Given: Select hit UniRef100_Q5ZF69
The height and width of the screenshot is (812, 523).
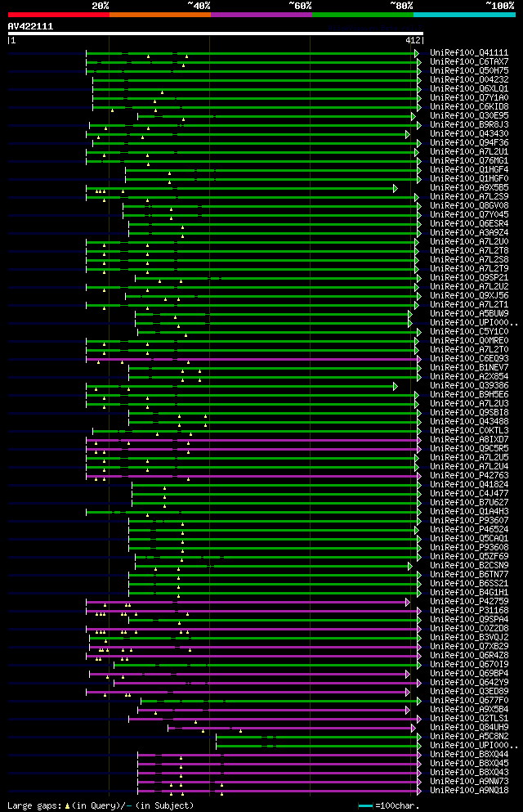Looking at the screenshot, I should click(469, 557).
